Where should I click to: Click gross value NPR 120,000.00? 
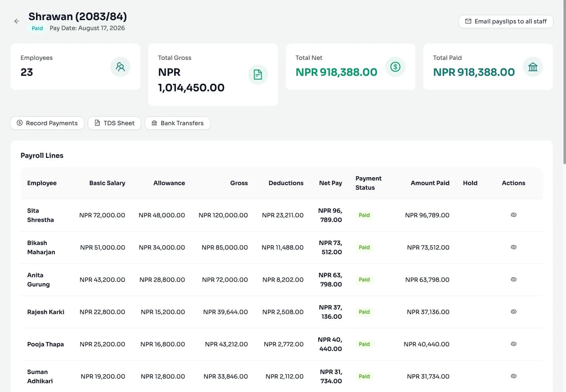tap(223, 215)
